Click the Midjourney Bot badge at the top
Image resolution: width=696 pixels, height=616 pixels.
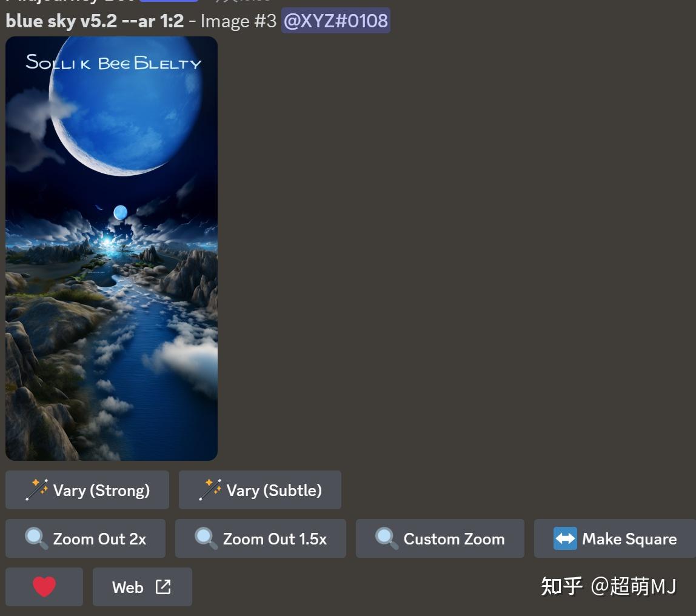coord(168,1)
